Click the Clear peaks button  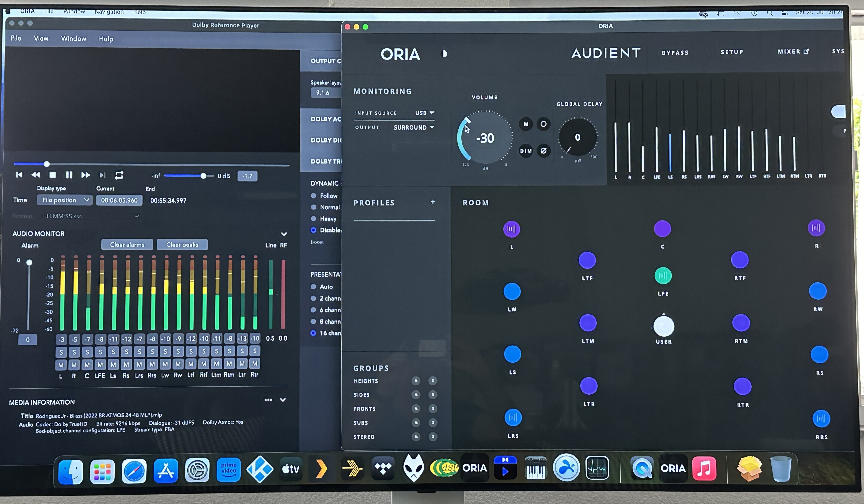pos(182,245)
